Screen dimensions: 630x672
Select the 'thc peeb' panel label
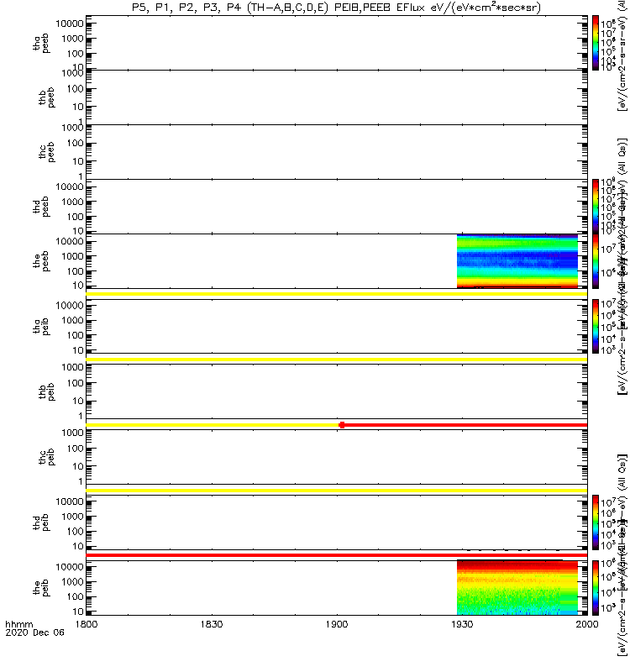tap(46, 152)
